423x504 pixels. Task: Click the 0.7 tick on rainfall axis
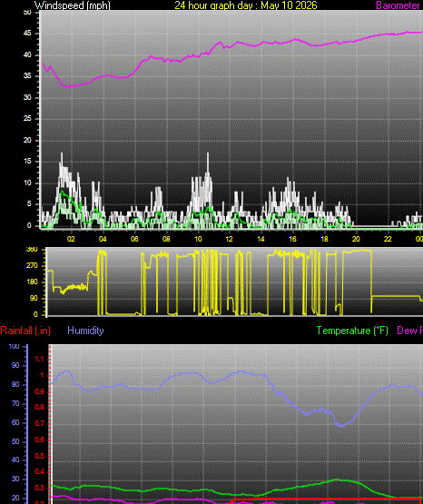coord(40,424)
